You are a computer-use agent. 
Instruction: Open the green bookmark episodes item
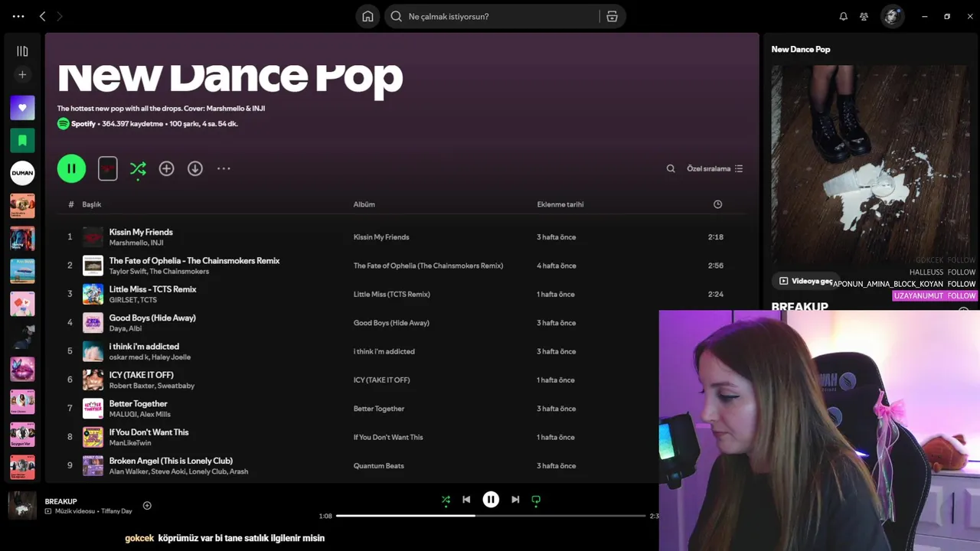click(x=22, y=140)
